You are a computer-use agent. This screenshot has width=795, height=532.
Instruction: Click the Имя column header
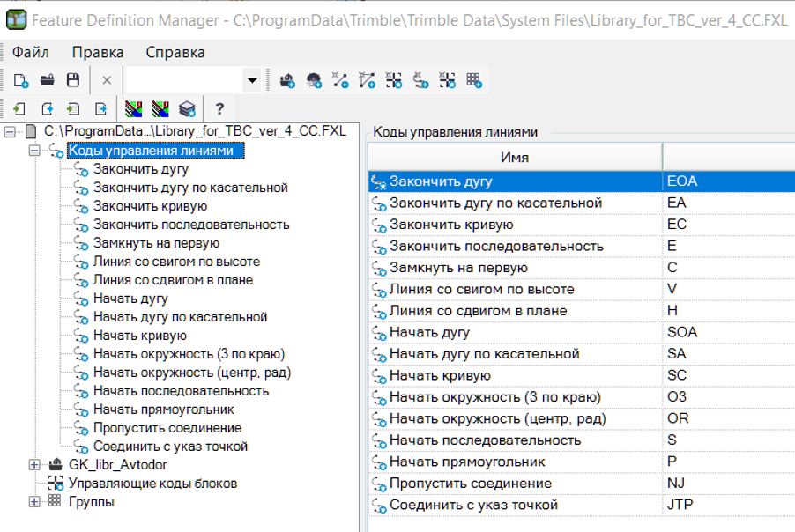coord(515,158)
